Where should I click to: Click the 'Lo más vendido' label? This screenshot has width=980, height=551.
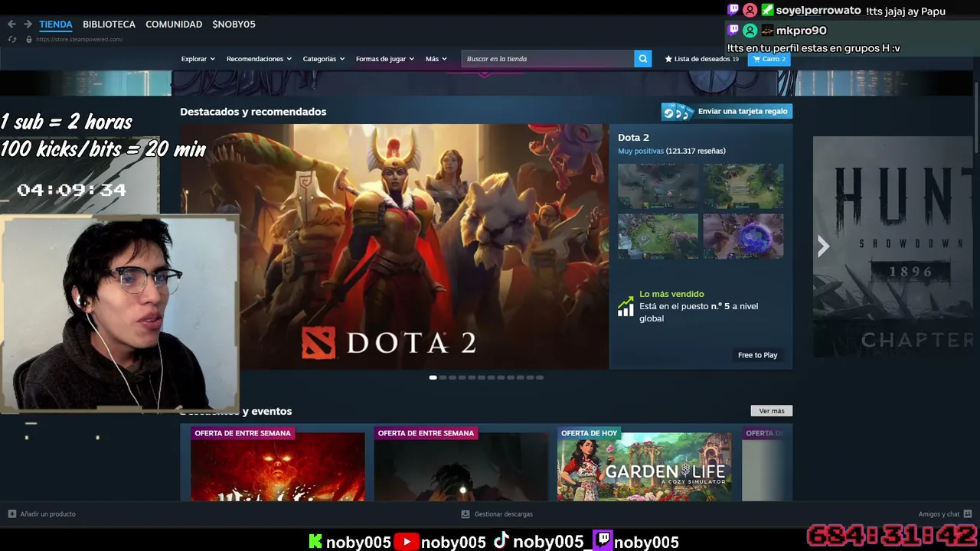(x=671, y=294)
